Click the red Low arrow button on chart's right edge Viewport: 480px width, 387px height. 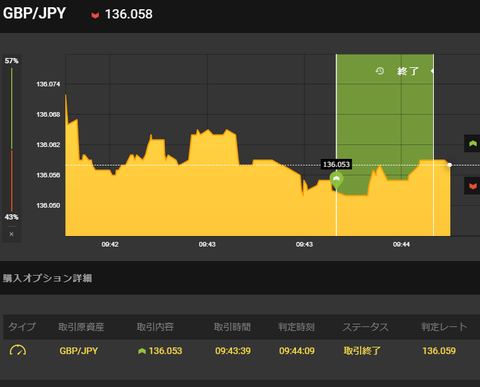click(472, 186)
